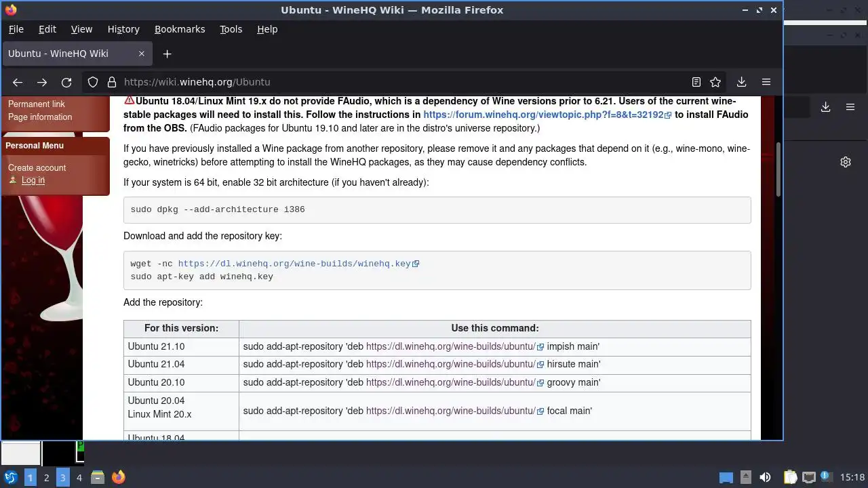Screen dimensions: 868x488
Task: Open the front window's Downloads panel
Action: pyautogui.click(x=741, y=82)
